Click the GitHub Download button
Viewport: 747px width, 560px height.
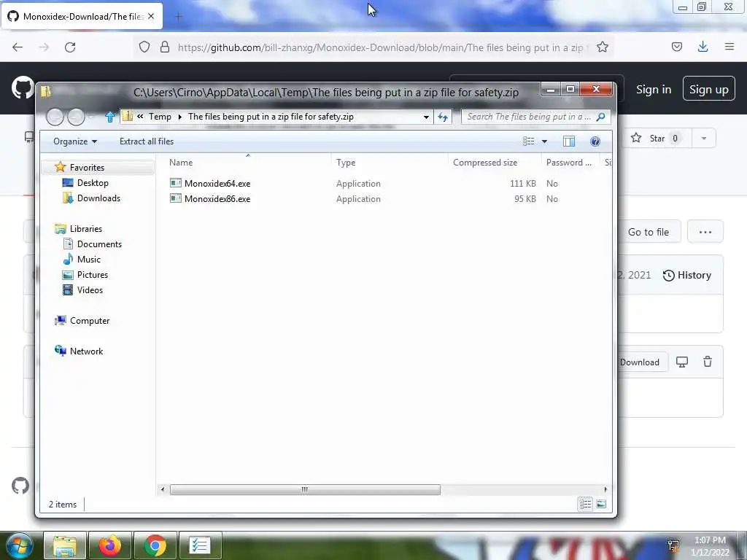[x=640, y=362]
